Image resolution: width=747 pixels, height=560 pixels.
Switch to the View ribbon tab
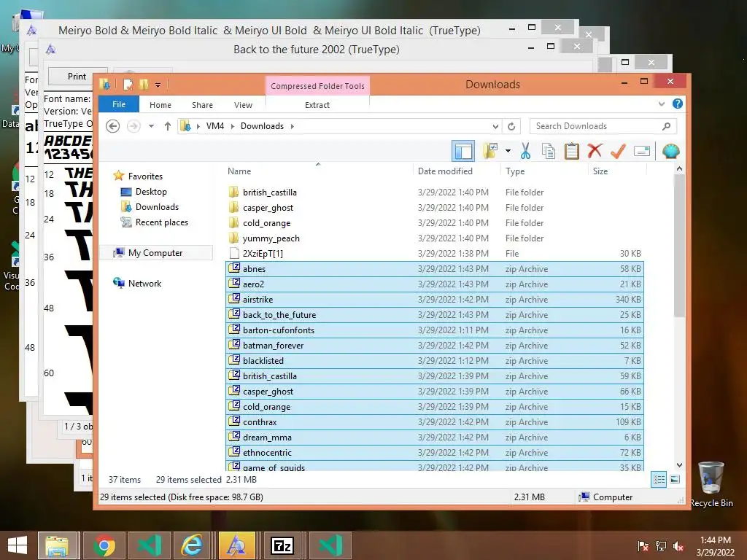243,105
